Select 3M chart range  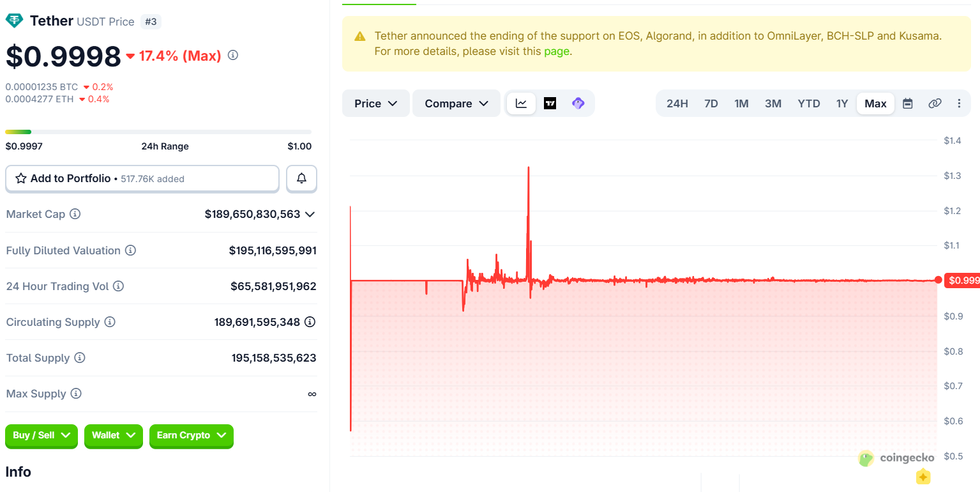click(x=773, y=104)
